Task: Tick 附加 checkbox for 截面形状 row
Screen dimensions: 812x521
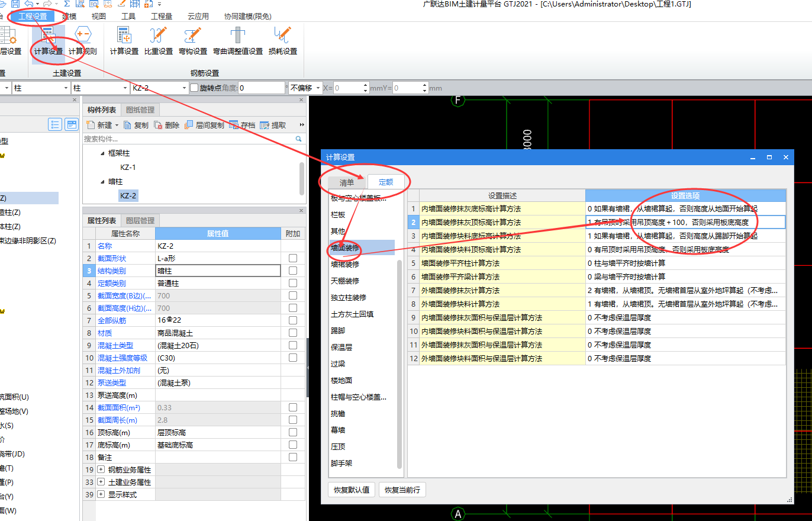Action: 293,258
